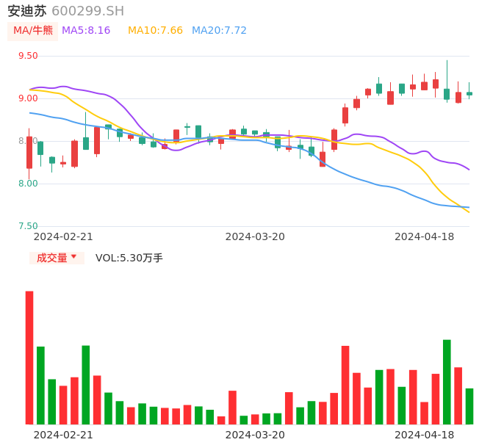Click the first red candlestick at the chart's left
Screen dimensions: 504x445
[29, 152]
